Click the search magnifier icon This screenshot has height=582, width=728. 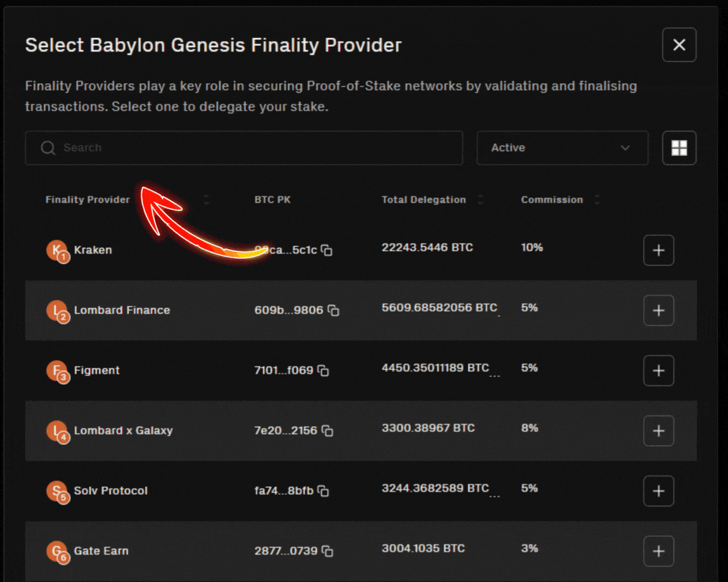[48, 147]
